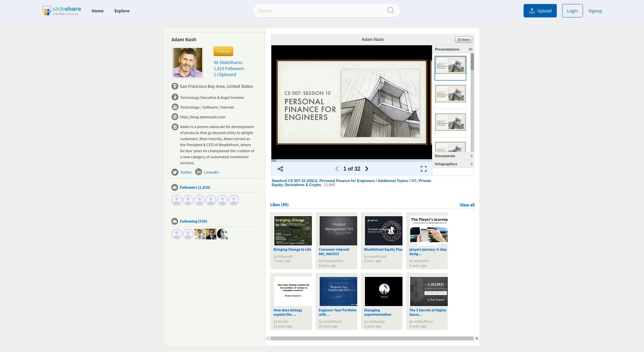This screenshot has width=644, height=352.
Task: Expand the Documents section
Action: tap(453, 156)
